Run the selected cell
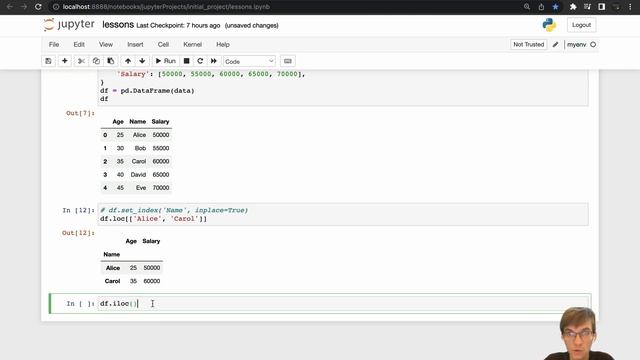 coord(165,61)
